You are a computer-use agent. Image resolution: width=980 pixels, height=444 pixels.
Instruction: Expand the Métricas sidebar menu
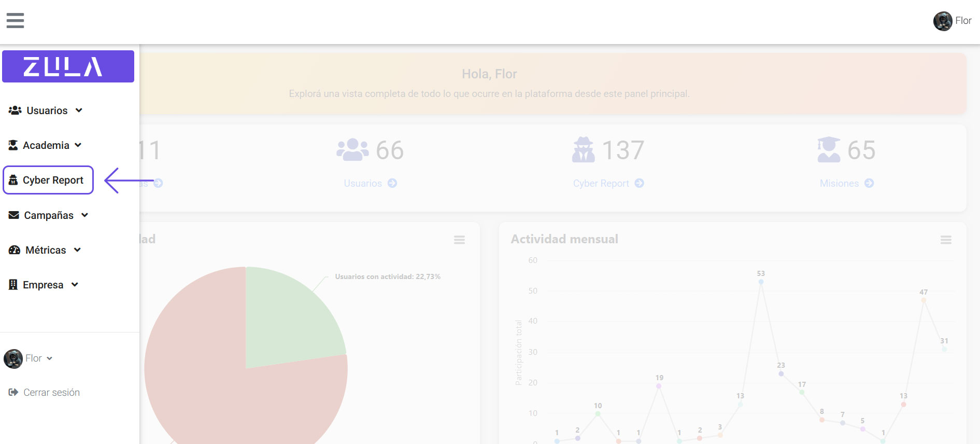[x=46, y=250]
